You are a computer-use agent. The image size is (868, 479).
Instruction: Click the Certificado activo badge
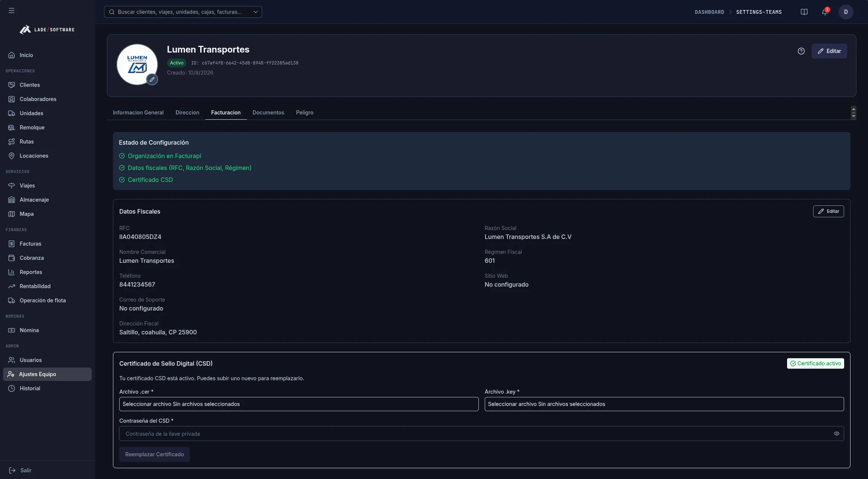[x=815, y=363]
